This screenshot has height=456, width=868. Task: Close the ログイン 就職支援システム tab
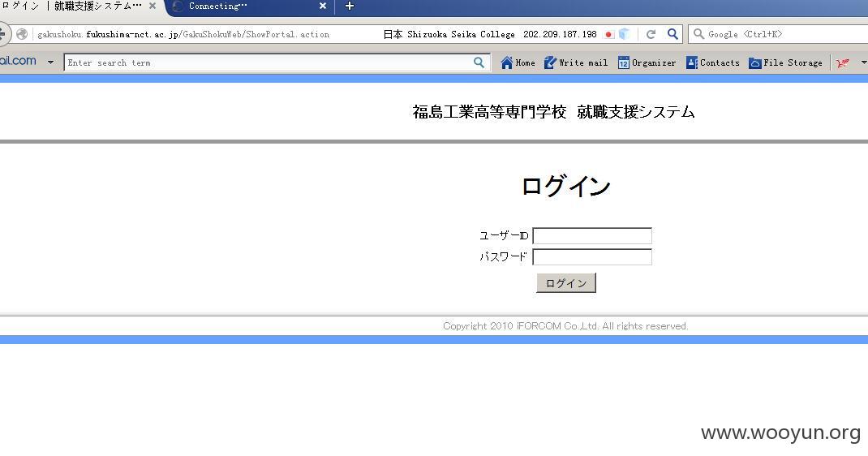(153, 6)
